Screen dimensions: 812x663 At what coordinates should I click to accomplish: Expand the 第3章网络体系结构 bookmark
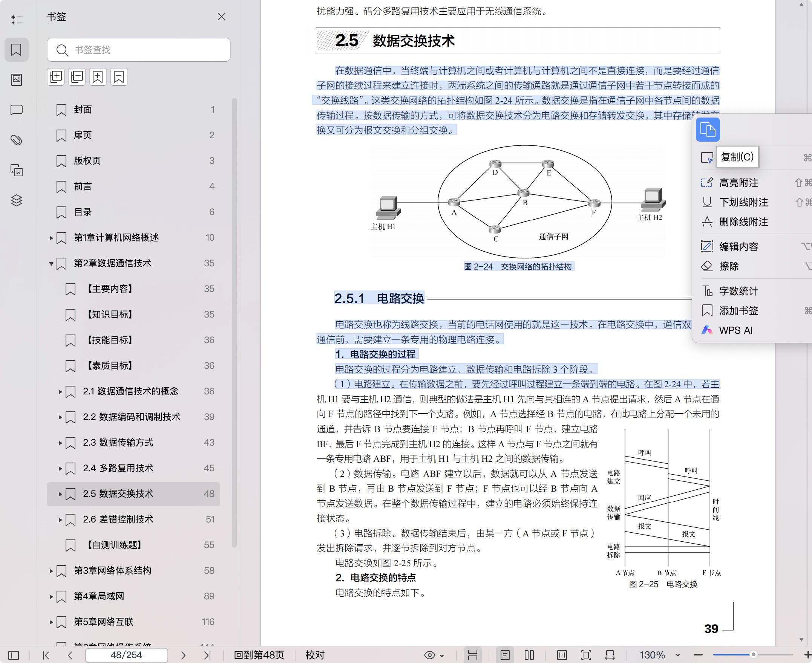[x=51, y=571]
